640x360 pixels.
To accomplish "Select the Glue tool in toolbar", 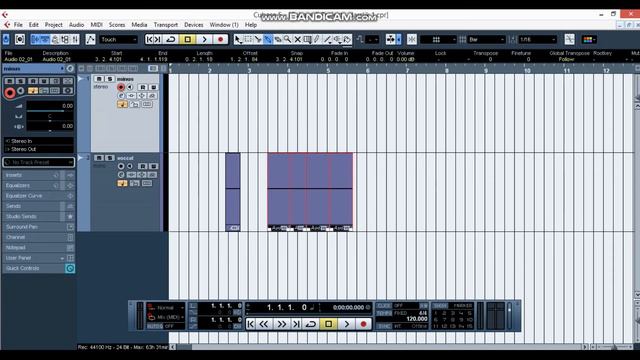I will pos(268,40).
